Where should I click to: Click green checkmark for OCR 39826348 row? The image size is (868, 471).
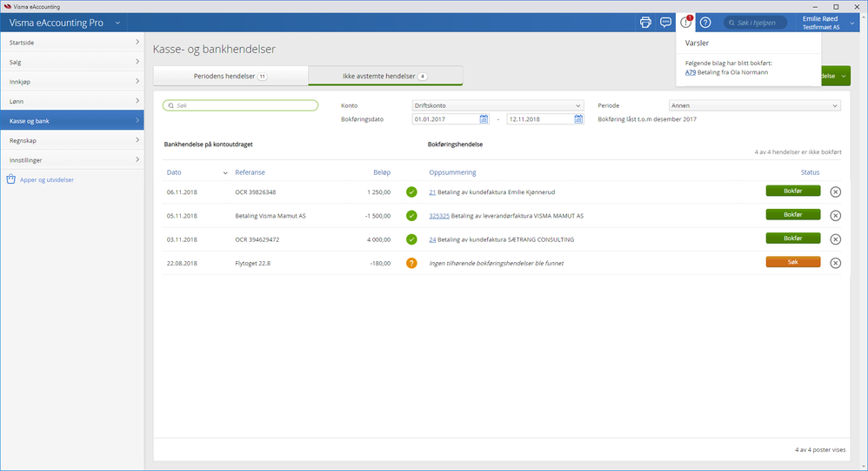(x=411, y=192)
